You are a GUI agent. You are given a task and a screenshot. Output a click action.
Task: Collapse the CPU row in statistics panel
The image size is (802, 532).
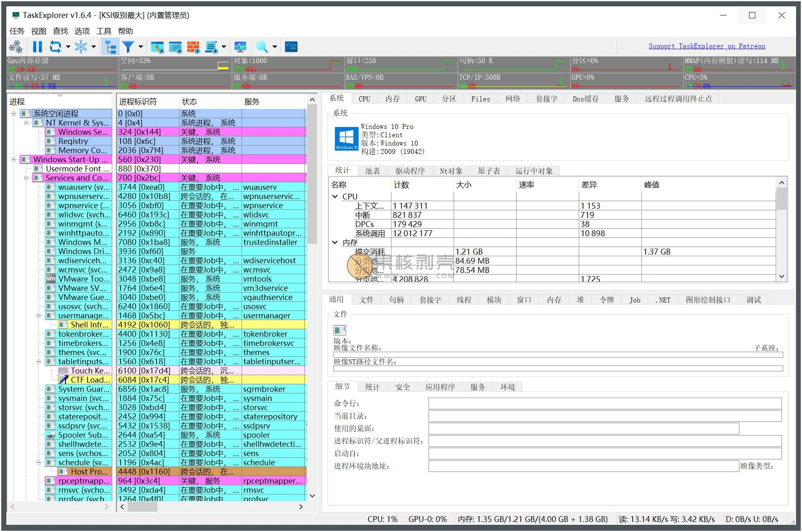point(335,196)
